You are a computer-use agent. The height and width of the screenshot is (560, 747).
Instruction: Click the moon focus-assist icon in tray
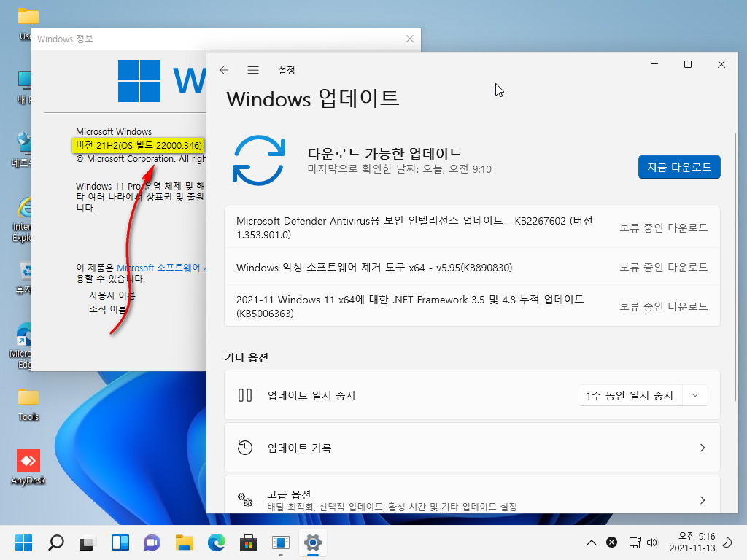pyautogui.click(x=727, y=542)
